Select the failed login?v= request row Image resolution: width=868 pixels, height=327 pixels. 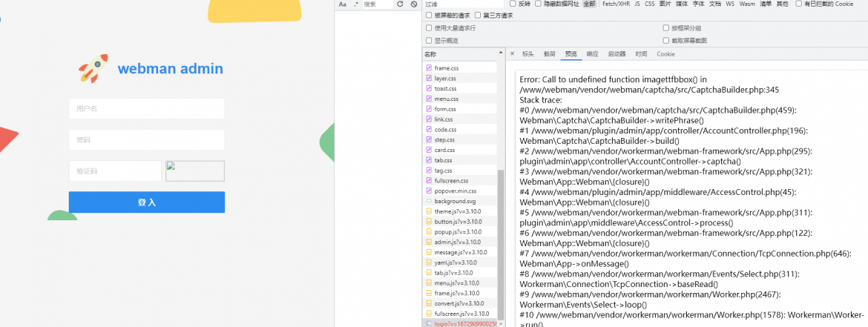pyautogui.click(x=460, y=324)
